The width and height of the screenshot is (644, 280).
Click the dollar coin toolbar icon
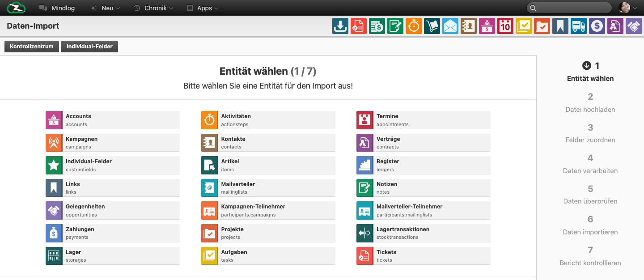(x=597, y=26)
